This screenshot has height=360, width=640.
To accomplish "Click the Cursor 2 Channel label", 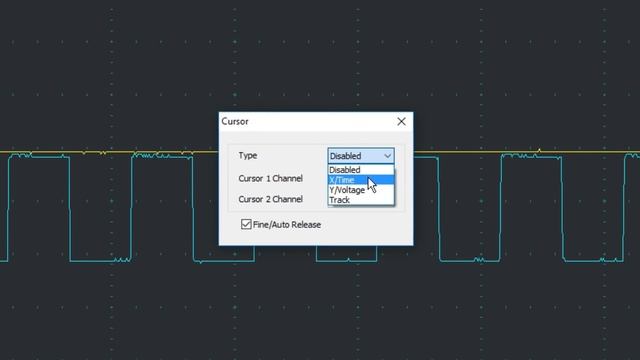I will click(270, 199).
